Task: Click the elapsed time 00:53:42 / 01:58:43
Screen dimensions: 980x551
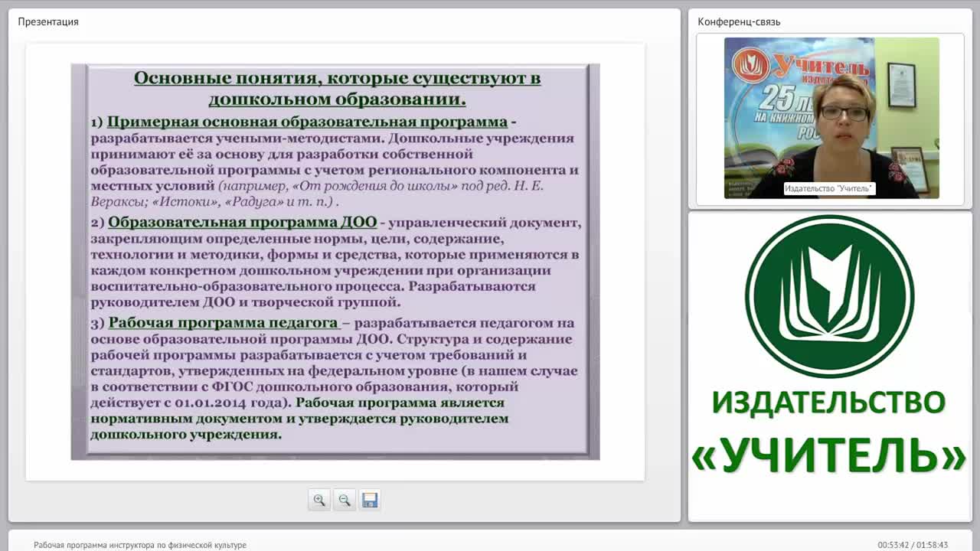Action: (913, 545)
